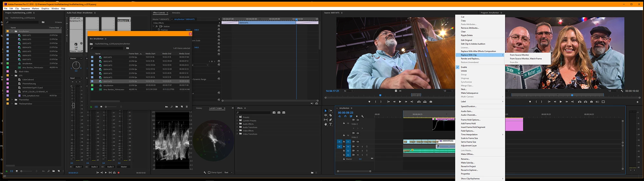Screen dimensions: 644x181
Task: Expand the TheDeepHollow bin
Action: [12, 104]
